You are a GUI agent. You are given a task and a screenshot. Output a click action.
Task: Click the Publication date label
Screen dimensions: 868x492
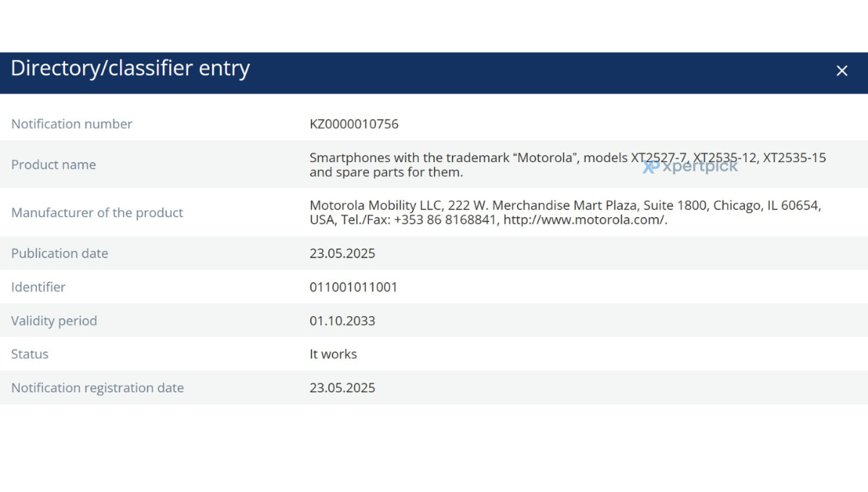click(x=59, y=253)
